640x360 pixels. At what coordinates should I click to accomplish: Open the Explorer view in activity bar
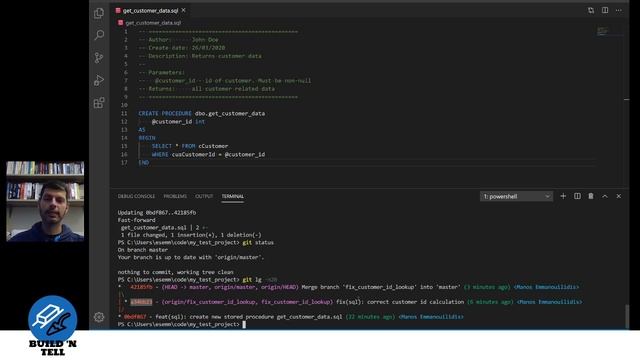point(99,13)
